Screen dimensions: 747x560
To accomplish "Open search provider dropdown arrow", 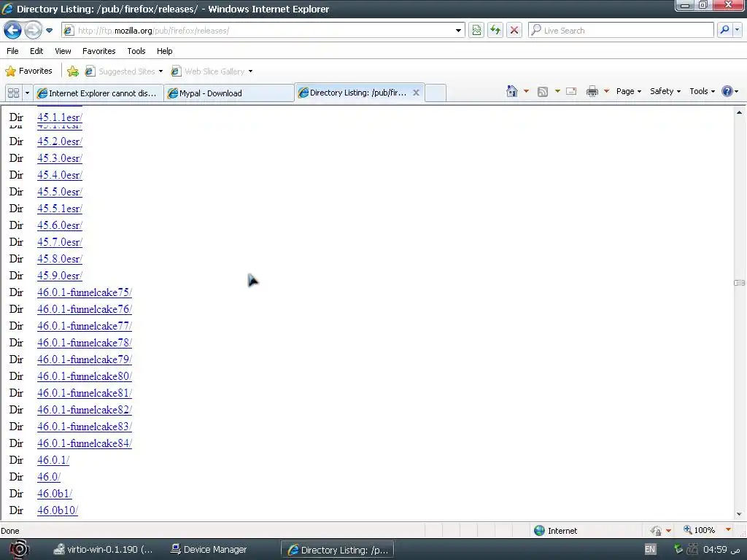I will pos(738,30).
